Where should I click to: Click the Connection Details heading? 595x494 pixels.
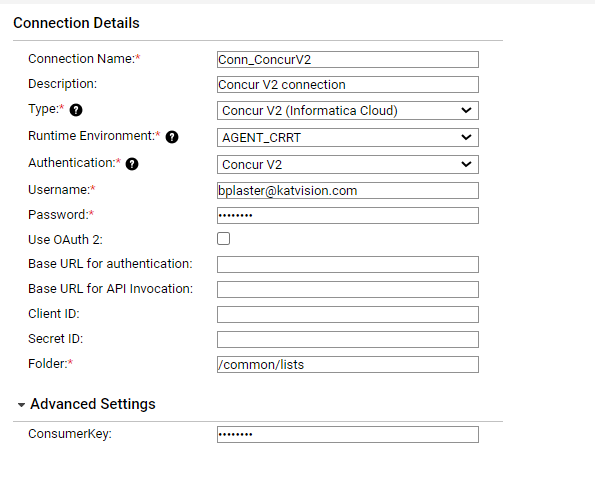point(76,23)
